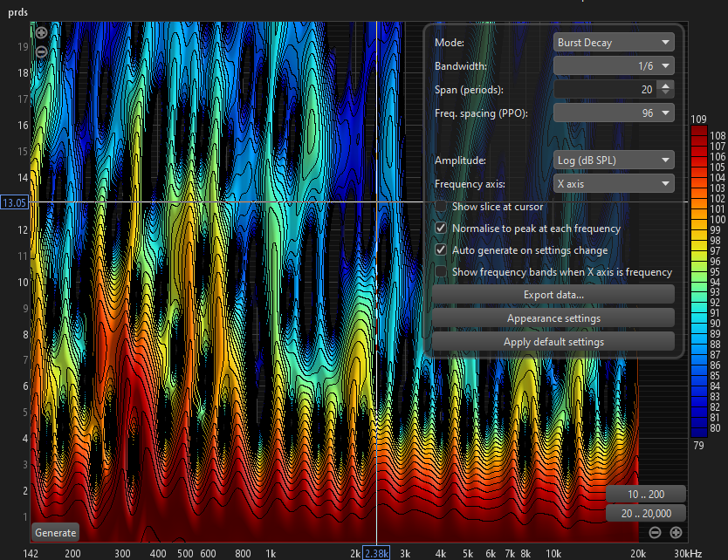Zoom out vertical axis with top-left minus icon

pyautogui.click(x=41, y=51)
